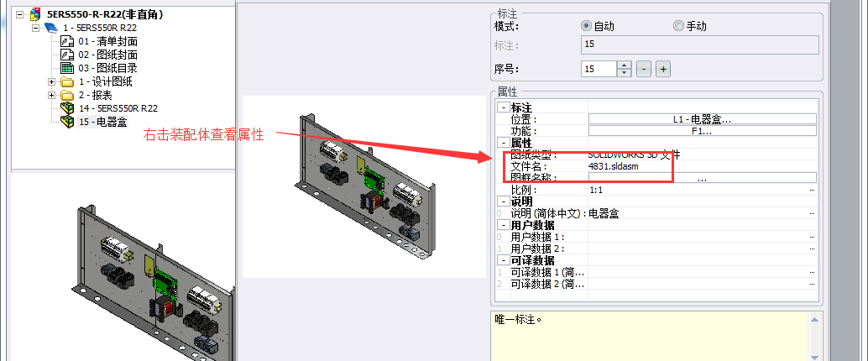
Task: Select the project root 5ERS550-R-R22 icon
Action: tap(36, 14)
